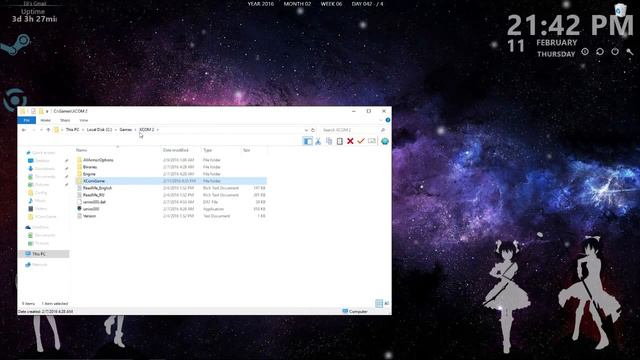Click the red X delete toolbar icon
640x360 pixels.
click(x=350, y=141)
